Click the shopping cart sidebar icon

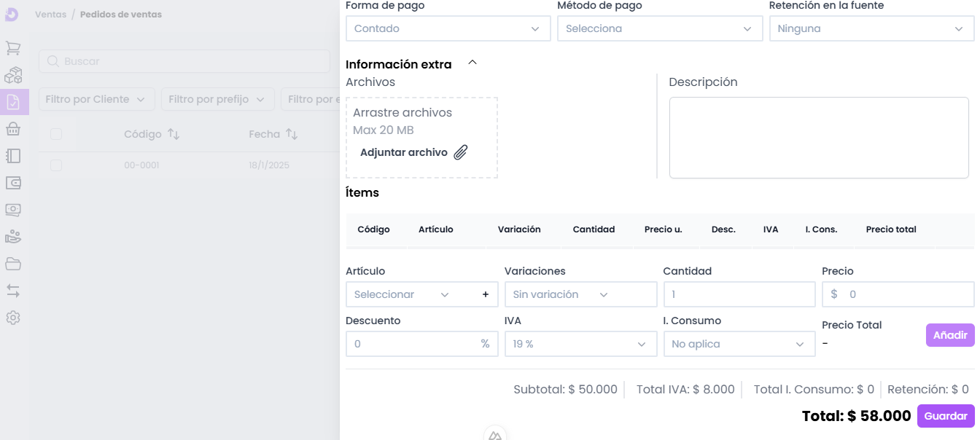(13, 48)
